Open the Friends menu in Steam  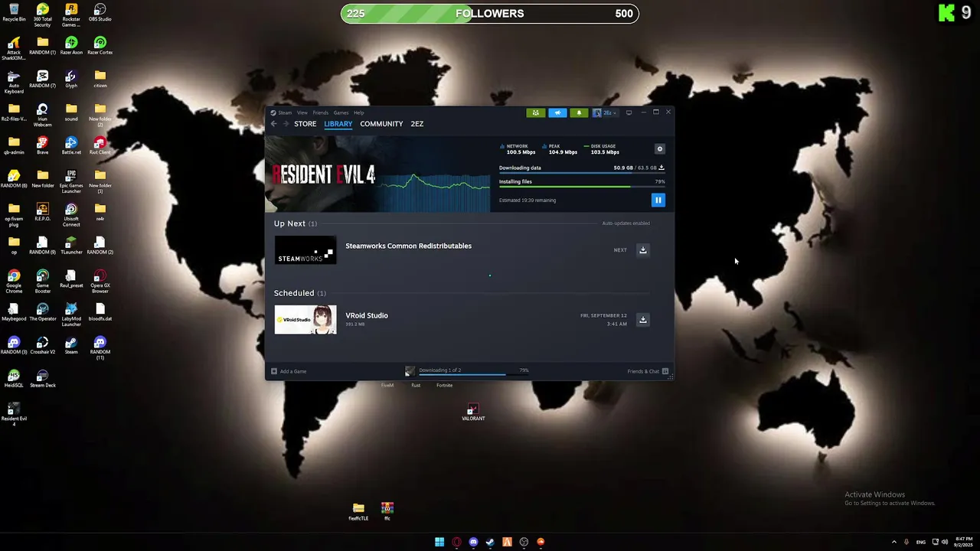[321, 112]
